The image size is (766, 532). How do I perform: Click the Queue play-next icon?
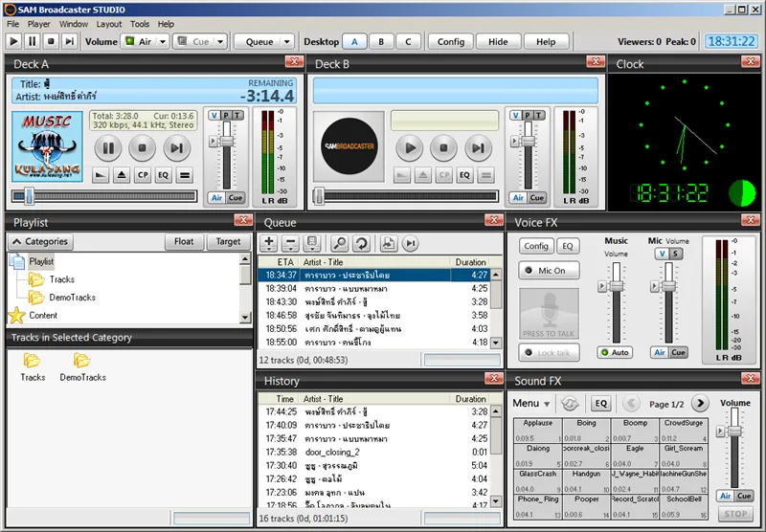click(x=411, y=243)
